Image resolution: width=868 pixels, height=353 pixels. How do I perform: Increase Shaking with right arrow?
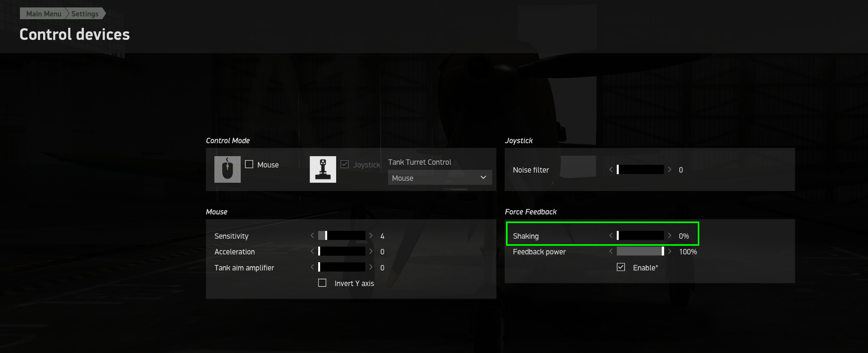(x=670, y=236)
